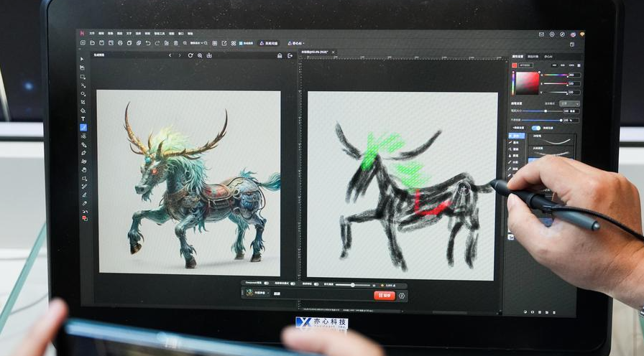This screenshot has height=356, width=644.
Task: Click the download icon above generated image
Action: tap(209, 55)
